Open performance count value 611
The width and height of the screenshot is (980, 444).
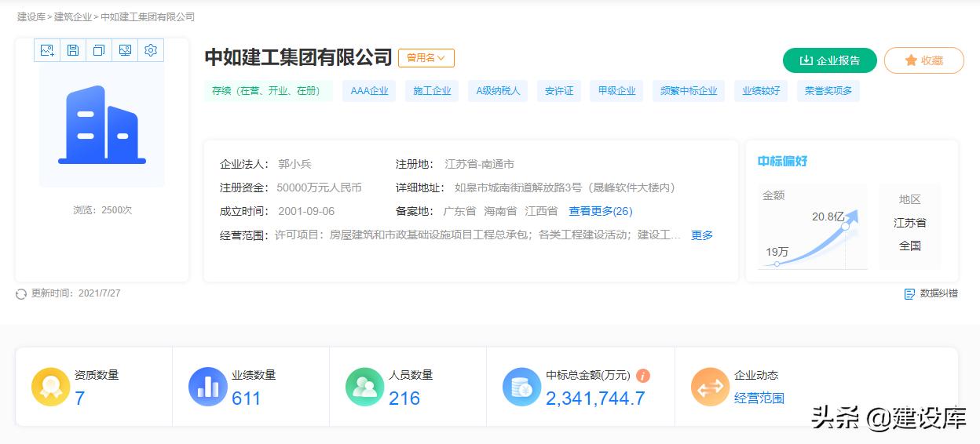point(246,399)
